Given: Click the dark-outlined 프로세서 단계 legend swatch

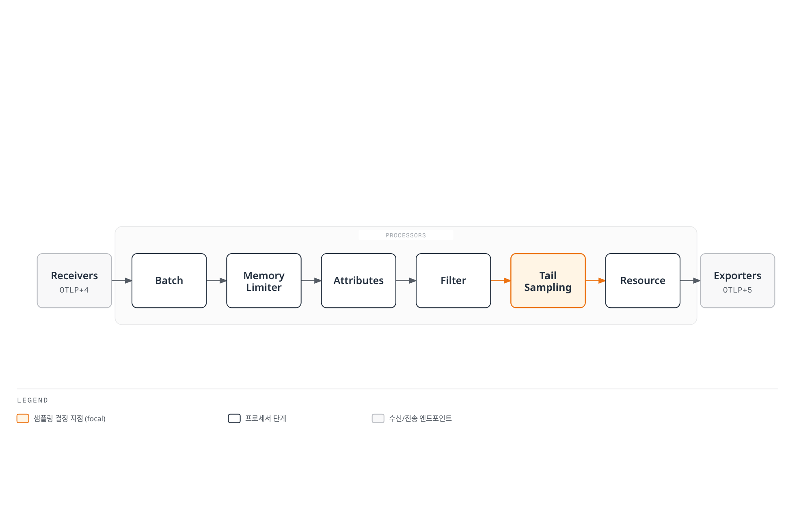Looking at the screenshot, I should [234, 418].
